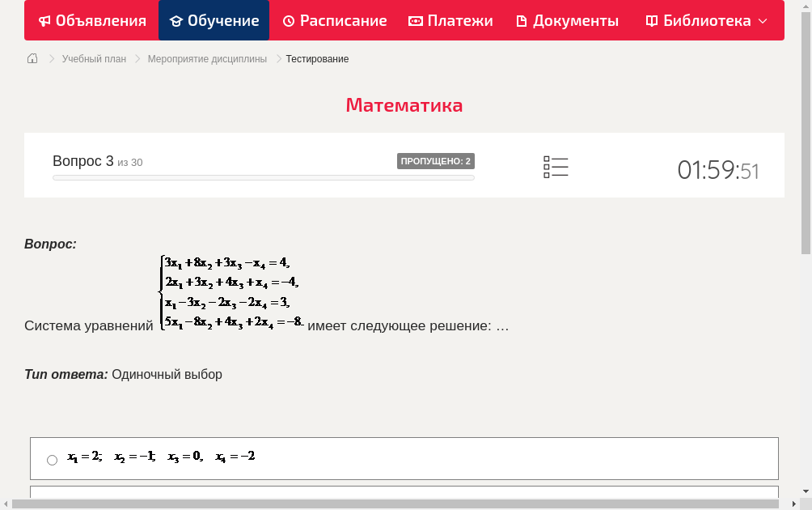Select the answer x1=2, x2=-1 option
This screenshot has height=510, width=812.
pyautogui.click(x=51, y=459)
